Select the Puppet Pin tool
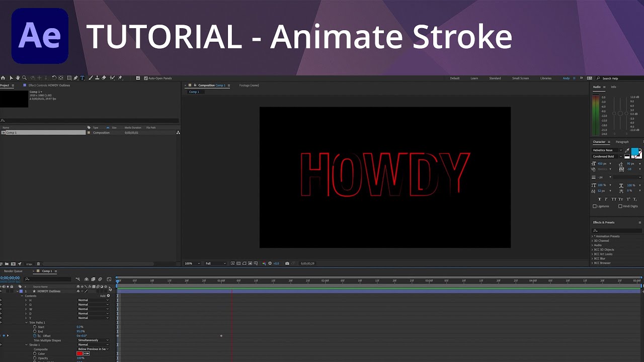Viewport: 644px width, 362px height. tap(120, 78)
